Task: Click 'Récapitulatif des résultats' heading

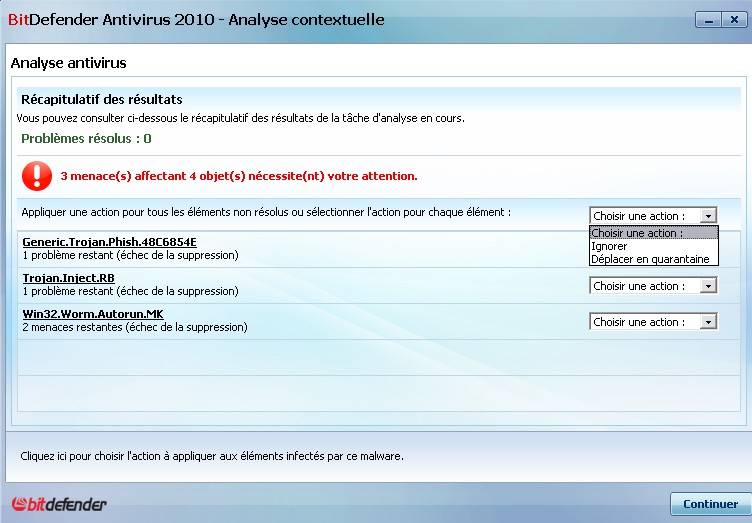Action: pyautogui.click(x=102, y=99)
